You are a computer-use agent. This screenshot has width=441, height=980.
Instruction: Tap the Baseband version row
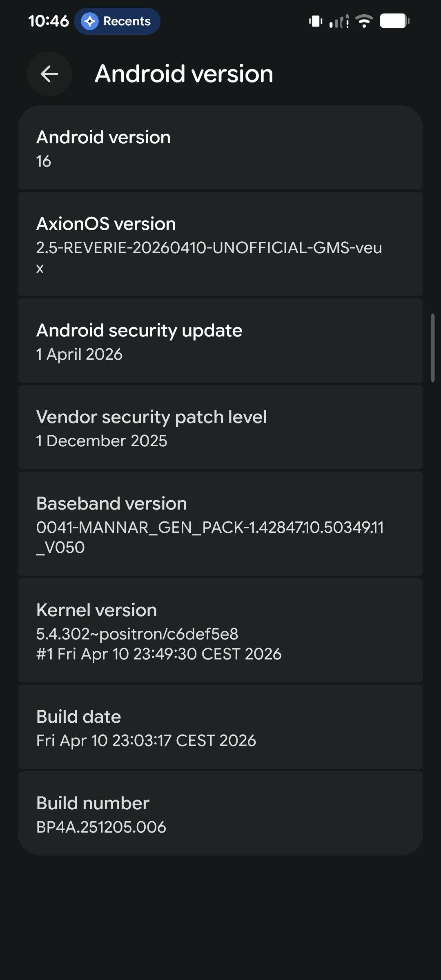(x=220, y=524)
